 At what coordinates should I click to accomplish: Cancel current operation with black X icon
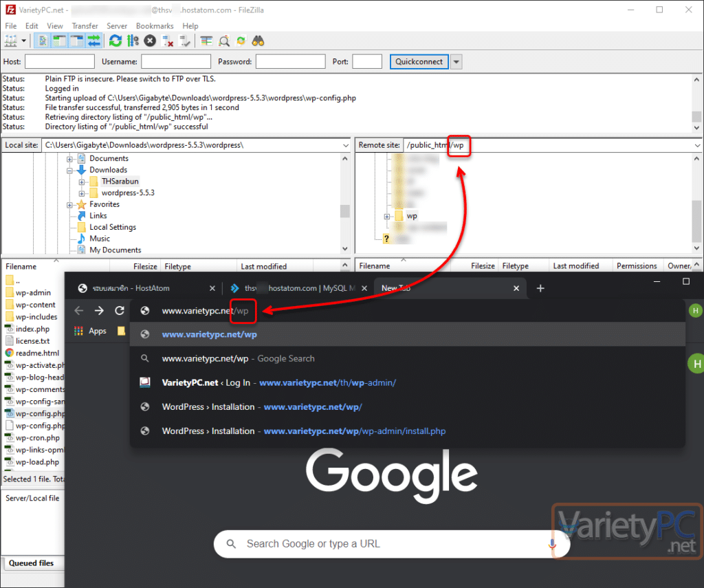point(150,41)
